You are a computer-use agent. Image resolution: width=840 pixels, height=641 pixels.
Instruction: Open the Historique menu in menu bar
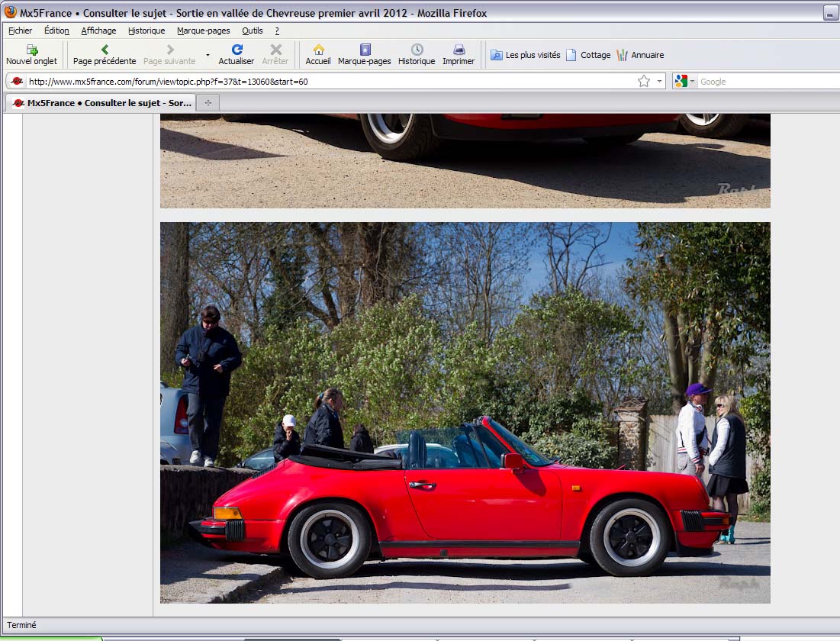(x=146, y=31)
